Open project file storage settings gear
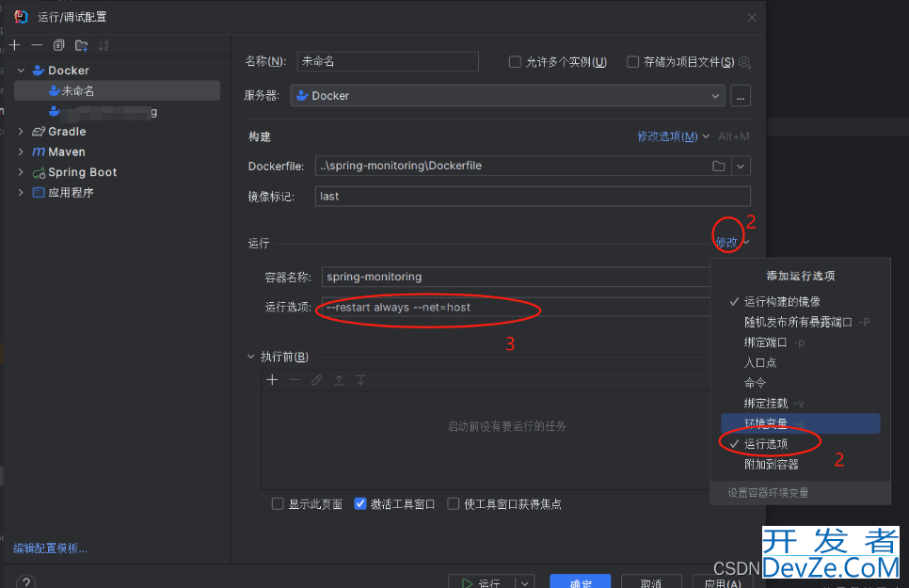The height and width of the screenshot is (588, 909). [745, 62]
